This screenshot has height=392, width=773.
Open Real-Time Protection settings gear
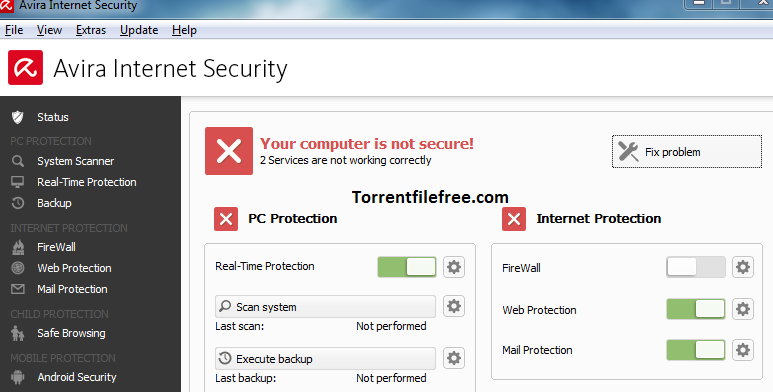454,267
